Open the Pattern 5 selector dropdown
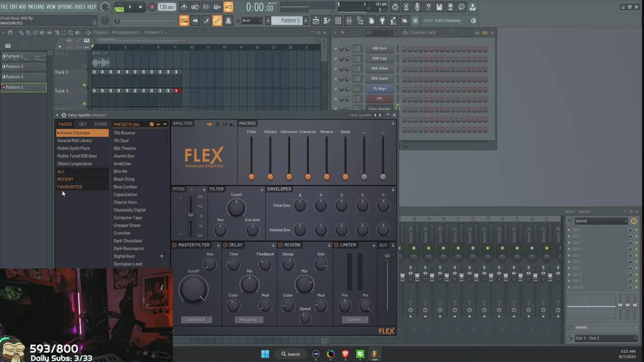This screenshot has height=362, width=644. coord(286,21)
